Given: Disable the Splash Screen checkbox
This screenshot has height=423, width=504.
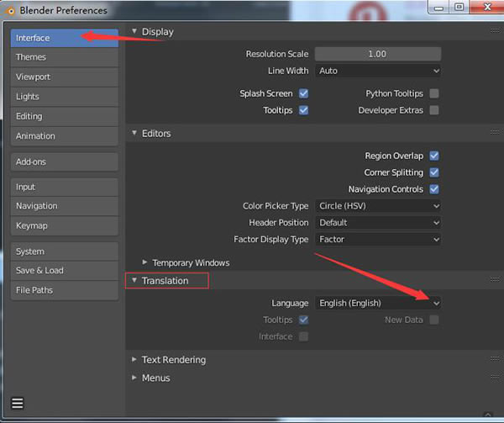Looking at the screenshot, I should 303,93.
